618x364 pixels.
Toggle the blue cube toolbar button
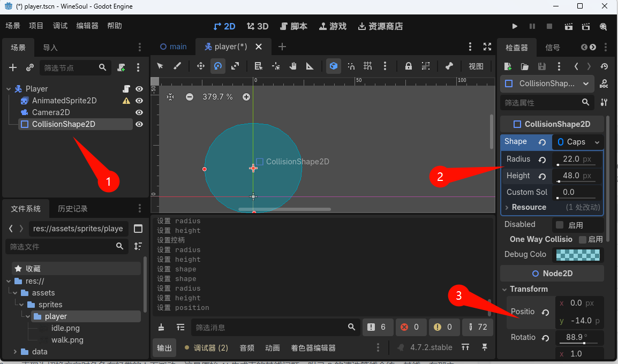pos(334,66)
